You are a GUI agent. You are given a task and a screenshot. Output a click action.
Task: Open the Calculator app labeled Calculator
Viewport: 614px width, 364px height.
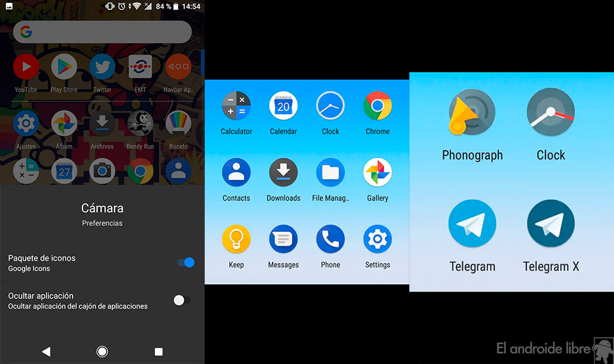[236, 106]
